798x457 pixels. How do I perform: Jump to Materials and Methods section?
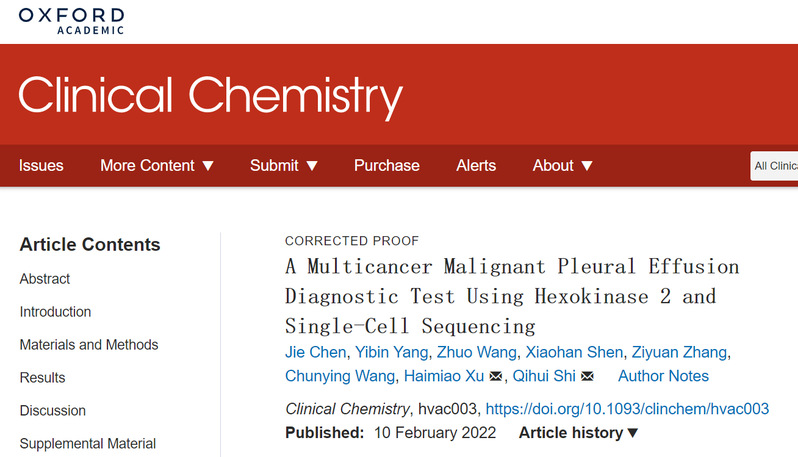pos(89,345)
